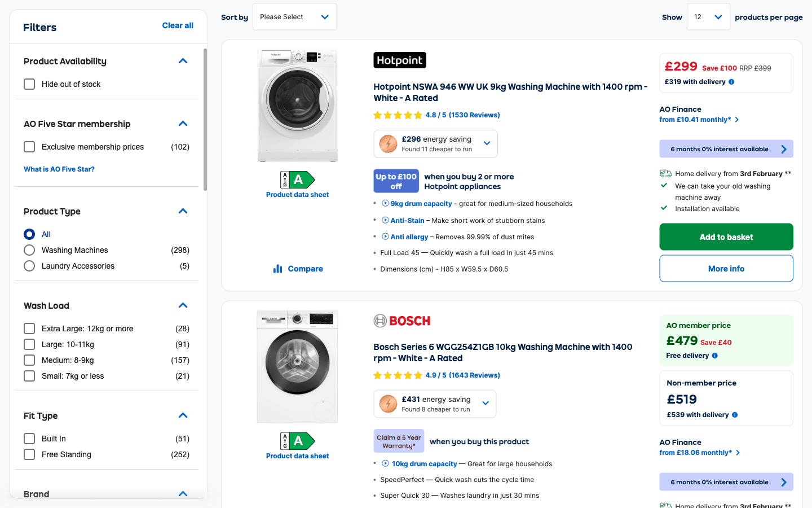Collapse the Fit Type filter section
The width and height of the screenshot is (812, 508).
click(183, 415)
